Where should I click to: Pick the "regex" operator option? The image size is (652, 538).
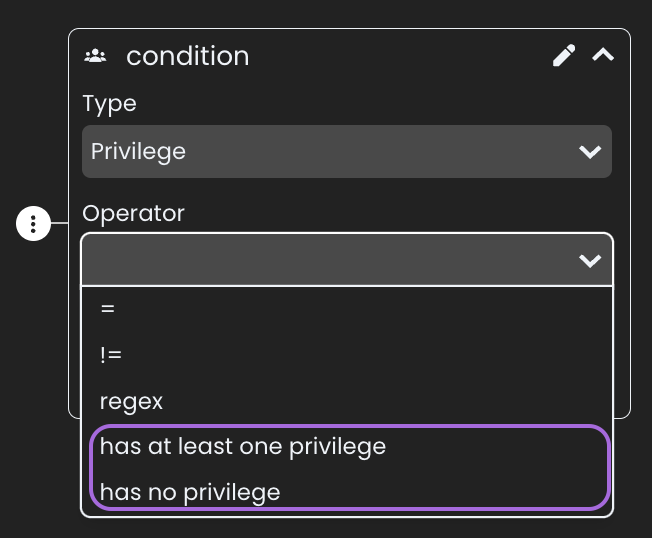tap(131, 401)
